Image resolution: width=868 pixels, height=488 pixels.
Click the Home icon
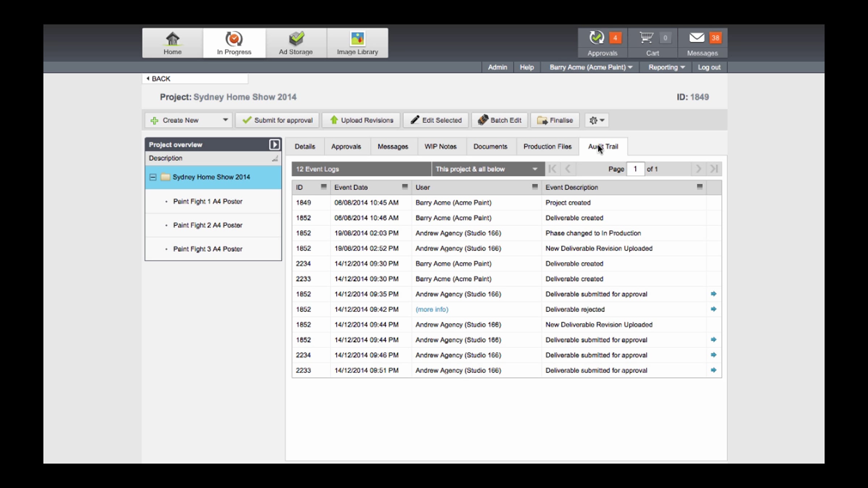tap(173, 43)
